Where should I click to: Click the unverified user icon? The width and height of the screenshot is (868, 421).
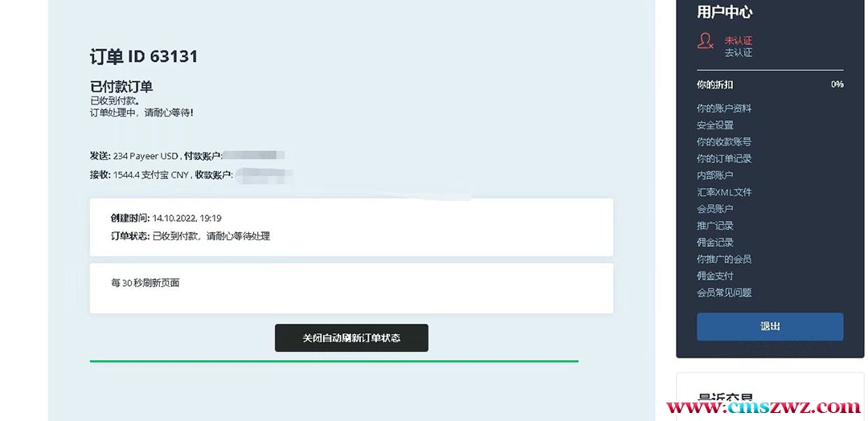click(706, 41)
